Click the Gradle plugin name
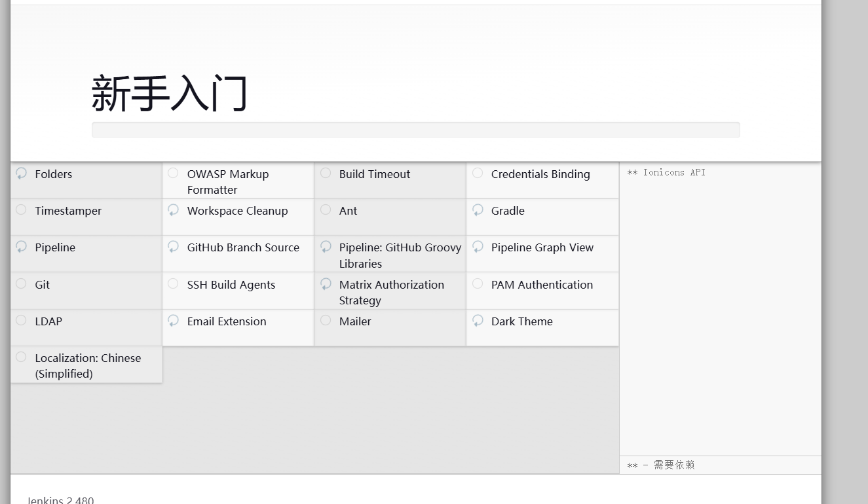Screen dimensions: 868x504 pyautogui.click(x=508, y=211)
